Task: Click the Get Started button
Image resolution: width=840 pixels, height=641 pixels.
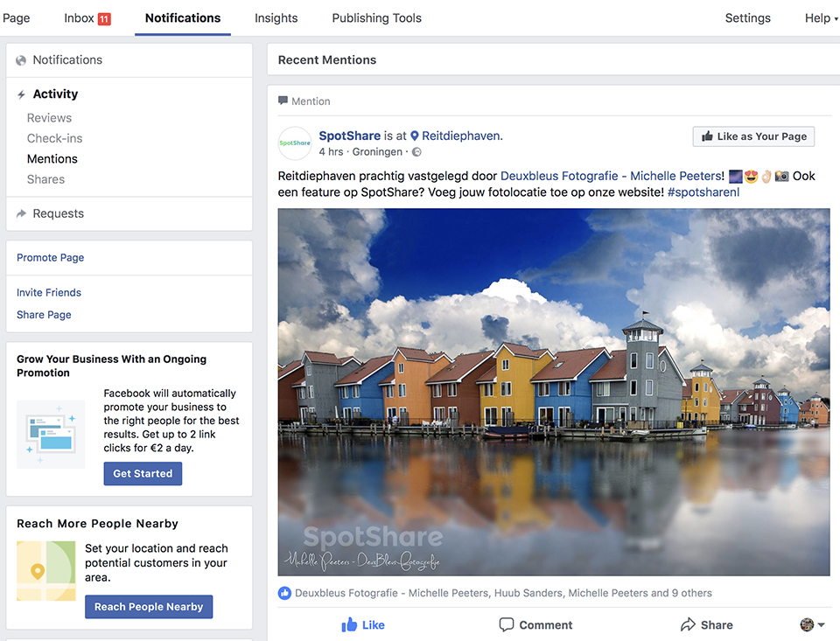Action: 143,473
